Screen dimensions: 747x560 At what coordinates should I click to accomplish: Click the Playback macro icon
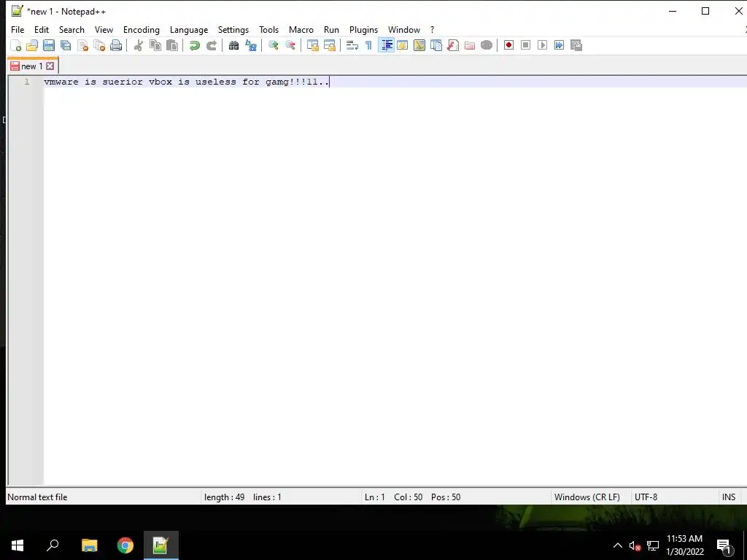coord(542,45)
